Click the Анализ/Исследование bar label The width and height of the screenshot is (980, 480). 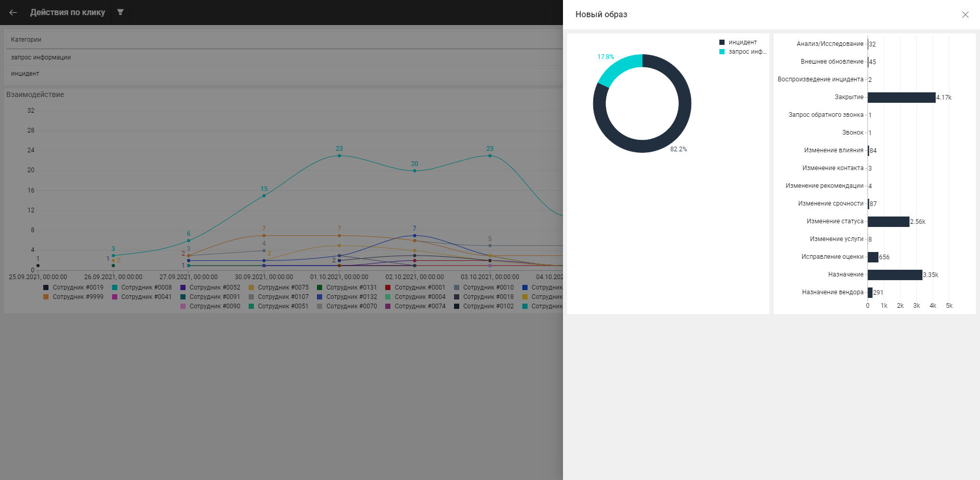point(830,44)
